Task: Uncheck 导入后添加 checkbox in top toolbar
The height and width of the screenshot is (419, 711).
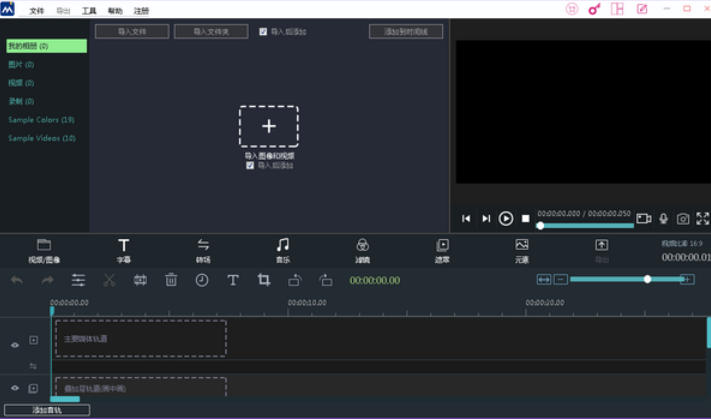Action: pyautogui.click(x=263, y=32)
